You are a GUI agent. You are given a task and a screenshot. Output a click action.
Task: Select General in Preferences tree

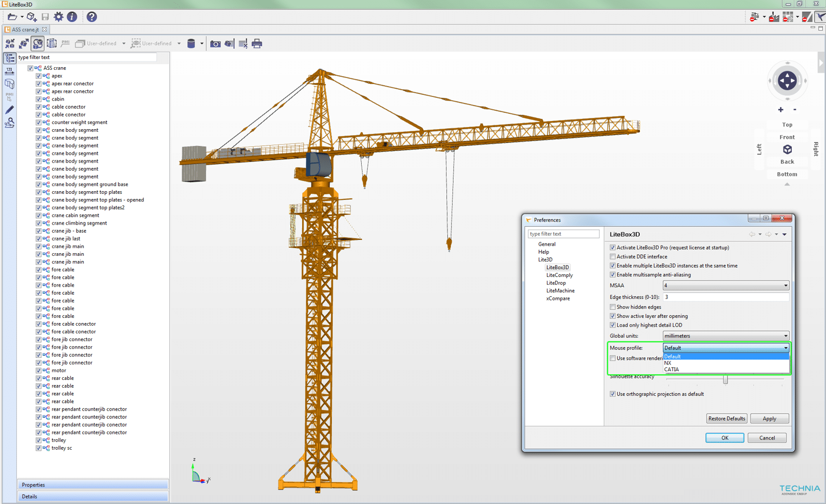(546, 244)
